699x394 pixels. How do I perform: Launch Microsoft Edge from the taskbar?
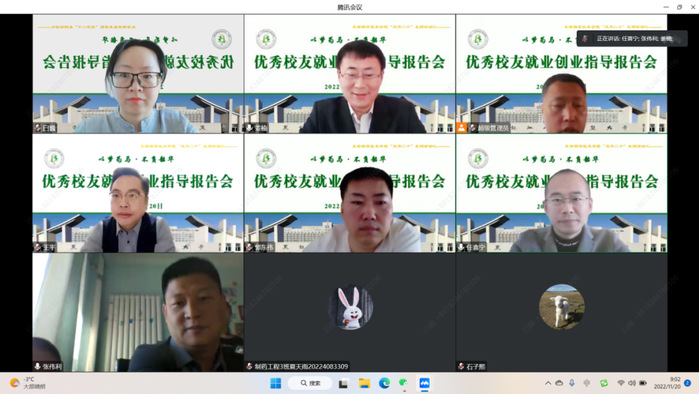[384, 383]
